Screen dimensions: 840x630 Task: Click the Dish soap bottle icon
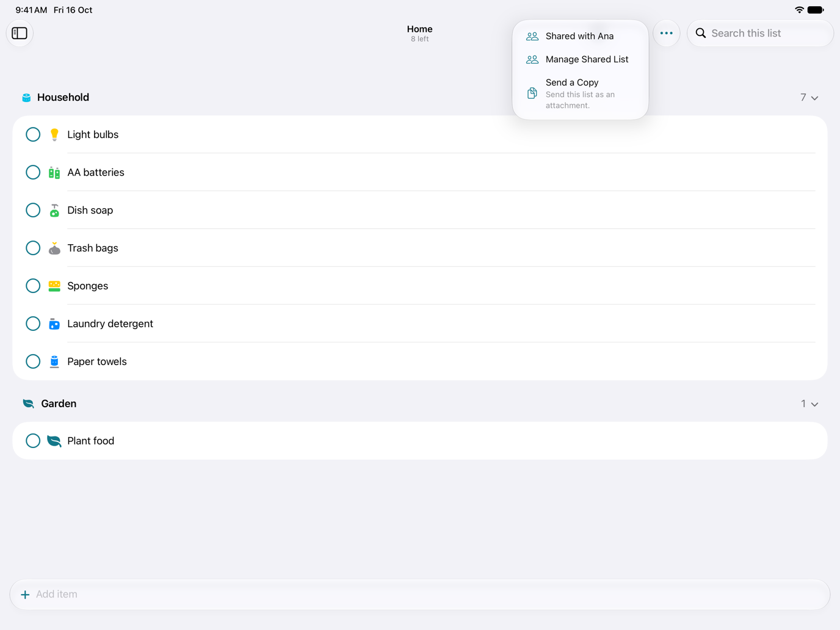point(54,210)
